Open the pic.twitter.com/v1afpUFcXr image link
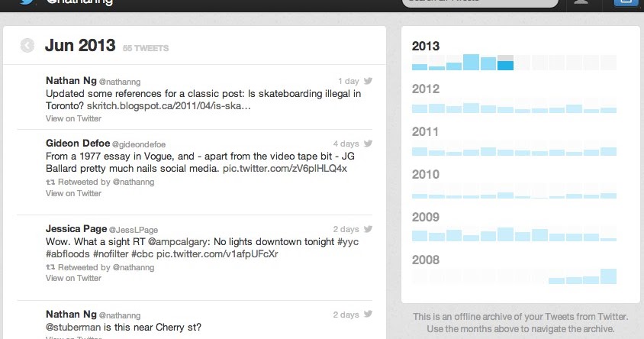 (217, 254)
